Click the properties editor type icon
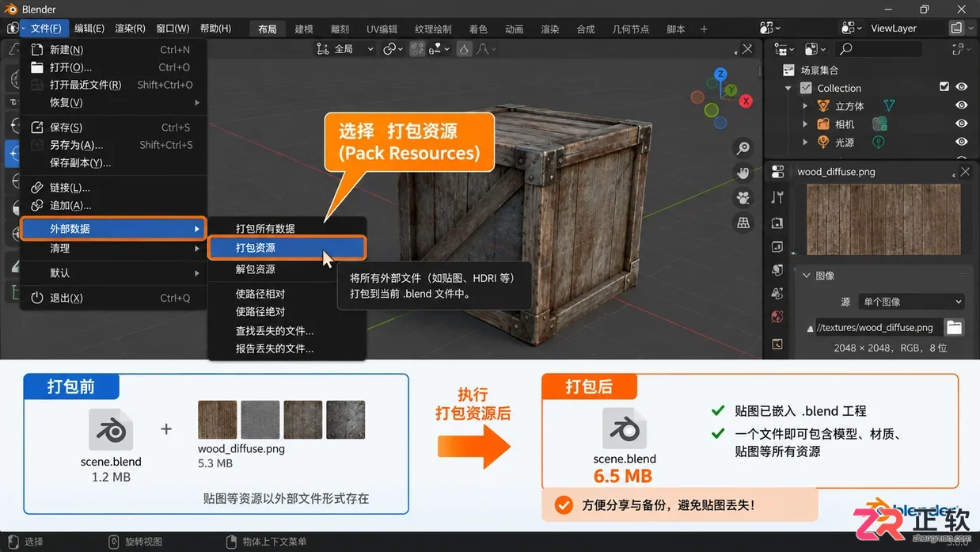Image resolution: width=980 pixels, height=552 pixels. (x=777, y=172)
